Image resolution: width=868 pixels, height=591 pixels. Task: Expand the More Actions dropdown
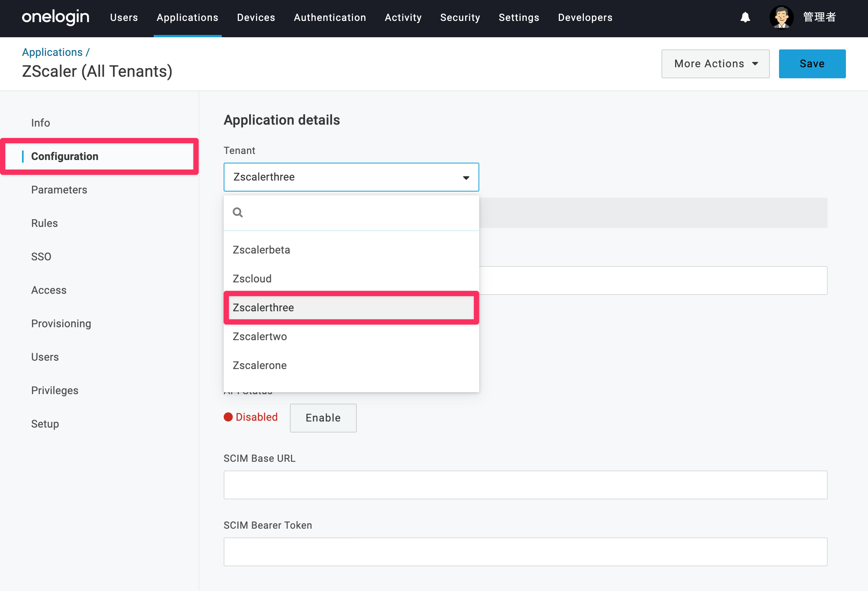715,64
